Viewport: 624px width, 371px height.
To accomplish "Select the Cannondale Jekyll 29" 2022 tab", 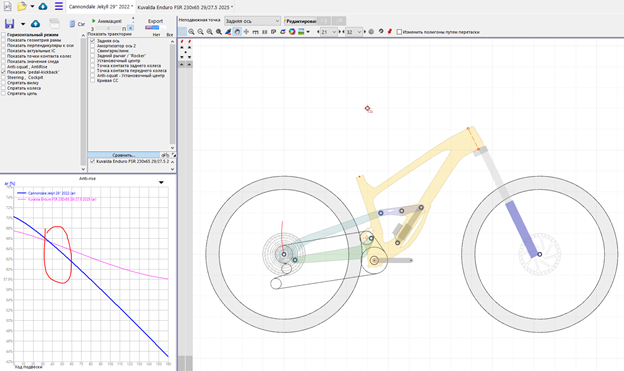I will tap(101, 7).
